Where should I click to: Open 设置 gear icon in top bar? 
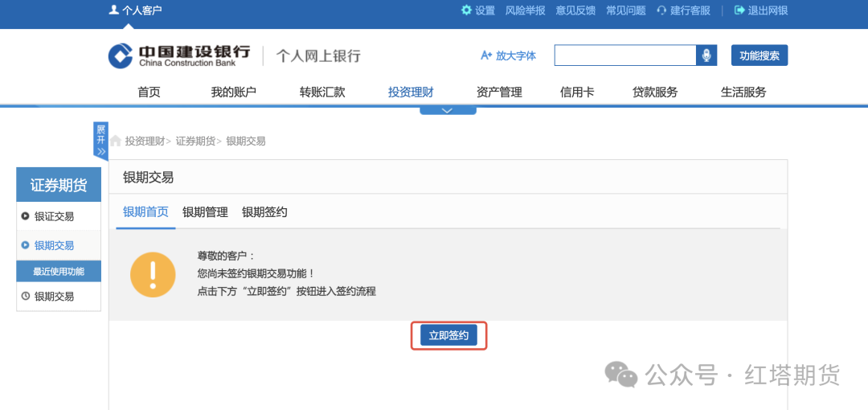(467, 10)
